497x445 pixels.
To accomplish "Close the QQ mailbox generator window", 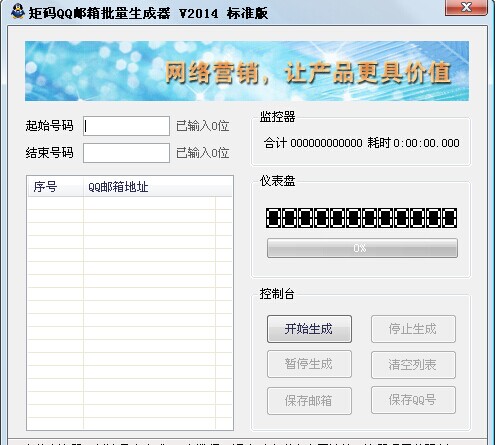I will [x=466, y=7].
